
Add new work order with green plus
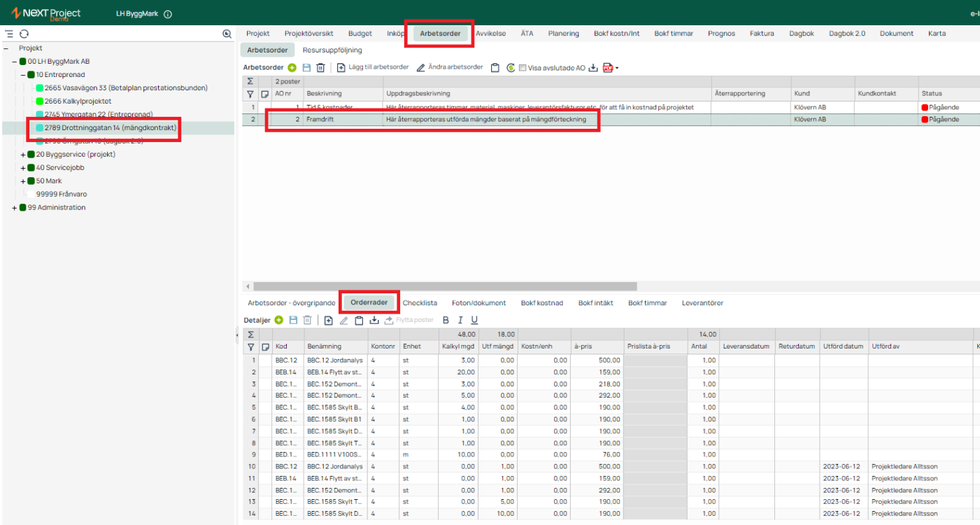[292, 68]
